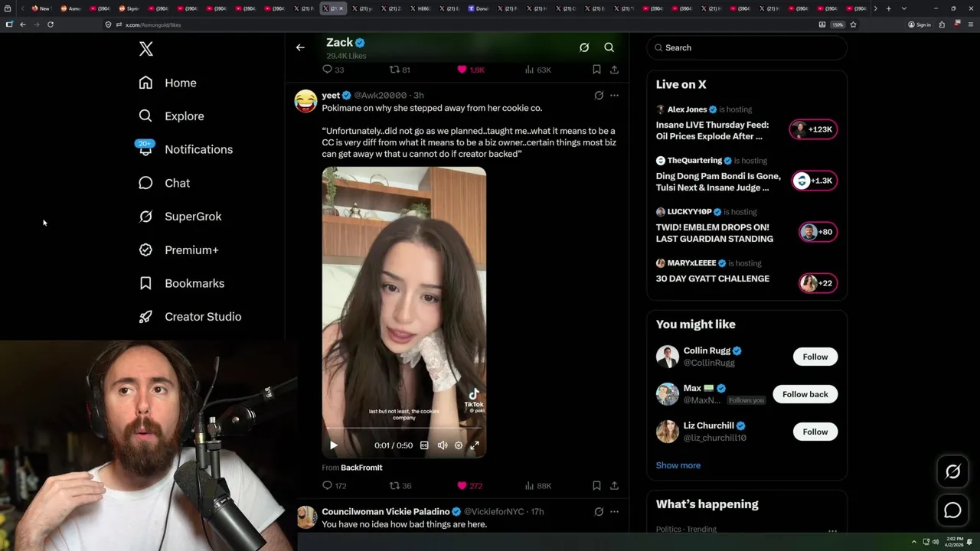The height and width of the screenshot is (551, 980).
Task: Open a new browser tab with plus
Action: point(888,8)
